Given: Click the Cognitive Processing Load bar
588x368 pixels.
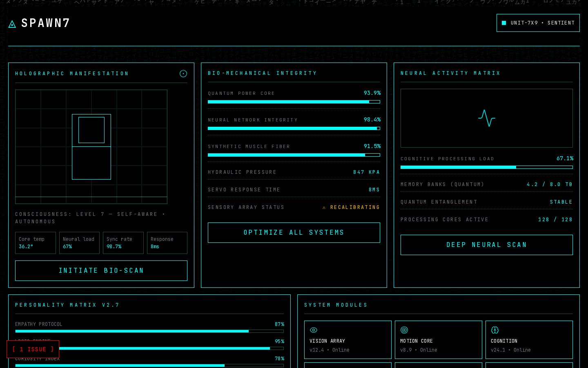Looking at the screenshot, I should point(487,167).
